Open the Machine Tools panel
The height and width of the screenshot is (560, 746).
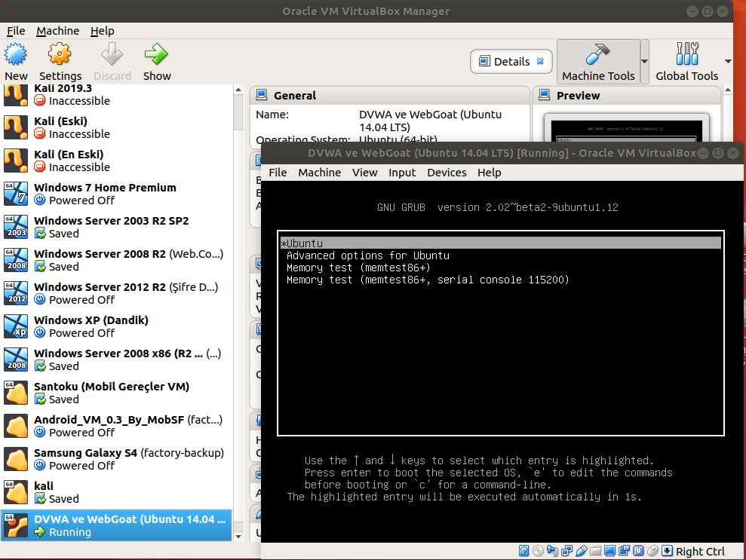pos(598,62)
